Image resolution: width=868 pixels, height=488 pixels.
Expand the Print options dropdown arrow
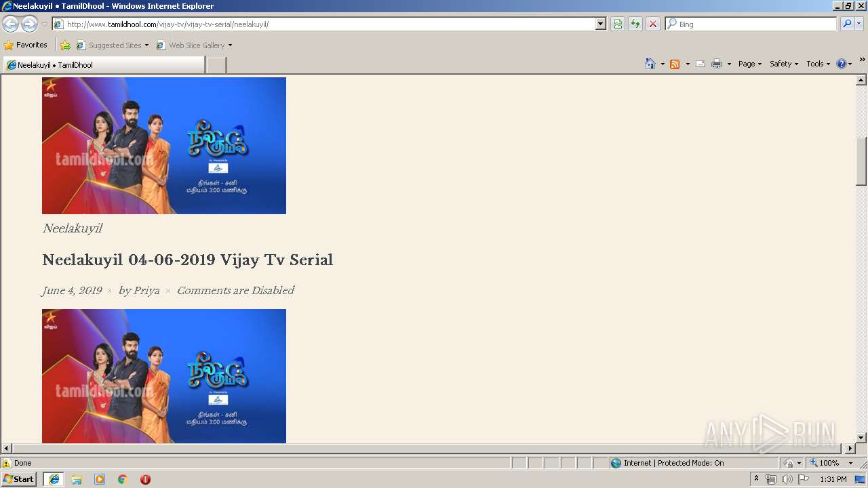point(729,64)
